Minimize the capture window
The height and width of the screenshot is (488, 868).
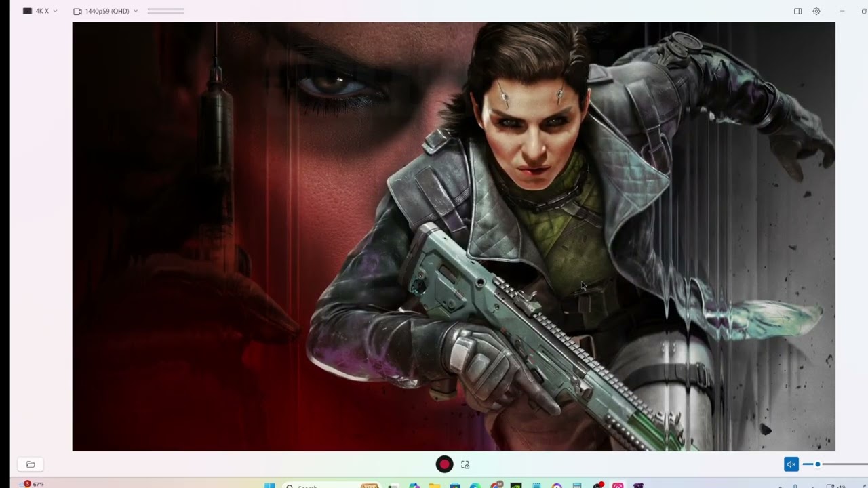pos(842,12)
